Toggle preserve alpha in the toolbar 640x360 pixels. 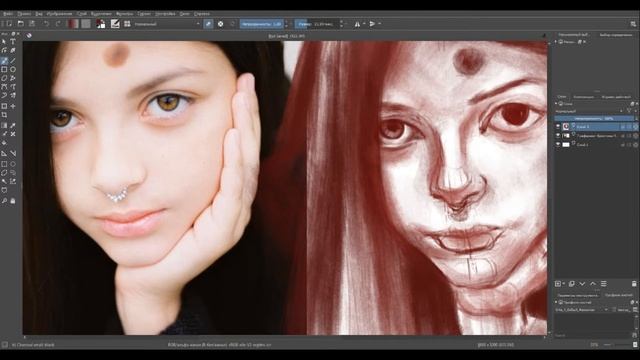[220, 24]
